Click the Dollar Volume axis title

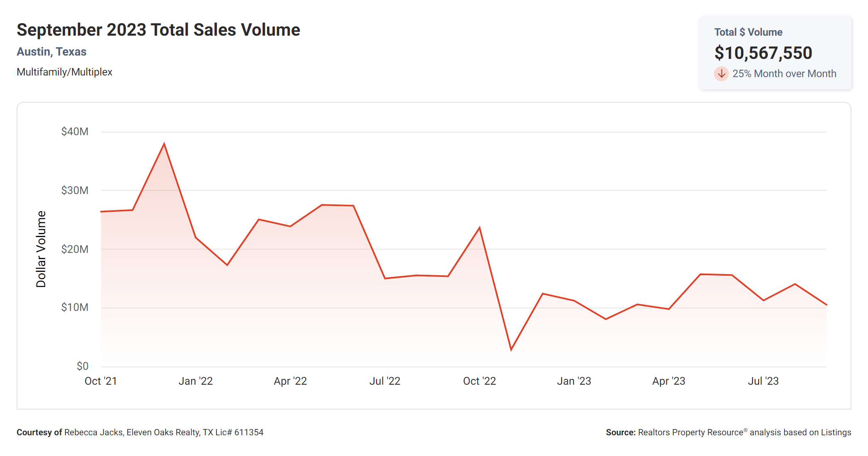pyautogui.click(x=41, y=249)
